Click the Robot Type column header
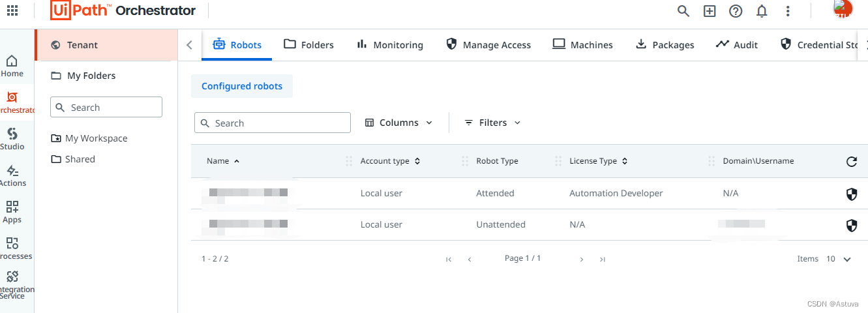This screenshot has width=868, height=313. [497, 161]
